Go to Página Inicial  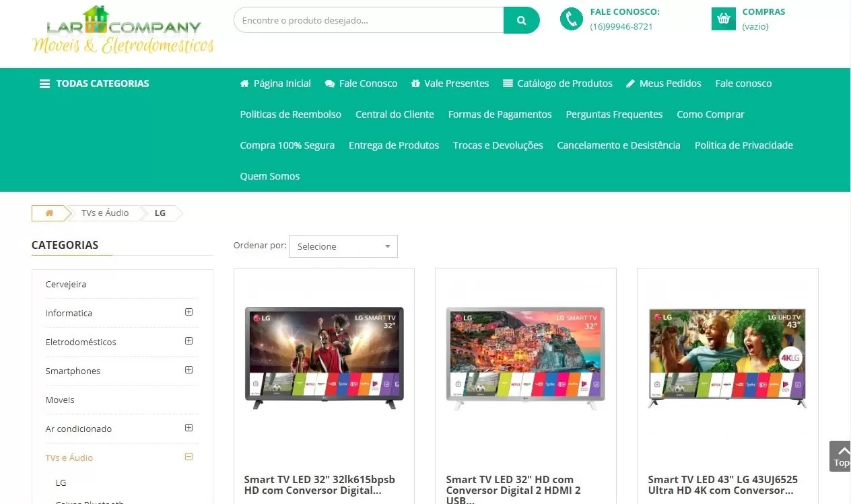coord(275,83)
